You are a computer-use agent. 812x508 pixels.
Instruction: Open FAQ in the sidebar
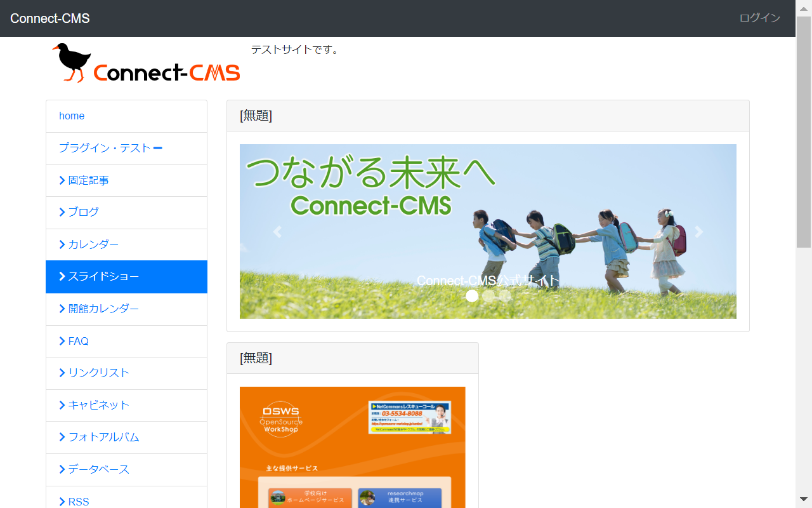(126, 342)
